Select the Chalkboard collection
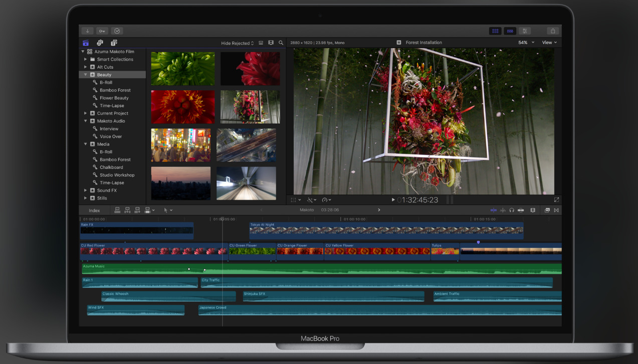 pyautogui.click(x=112, y=167)
